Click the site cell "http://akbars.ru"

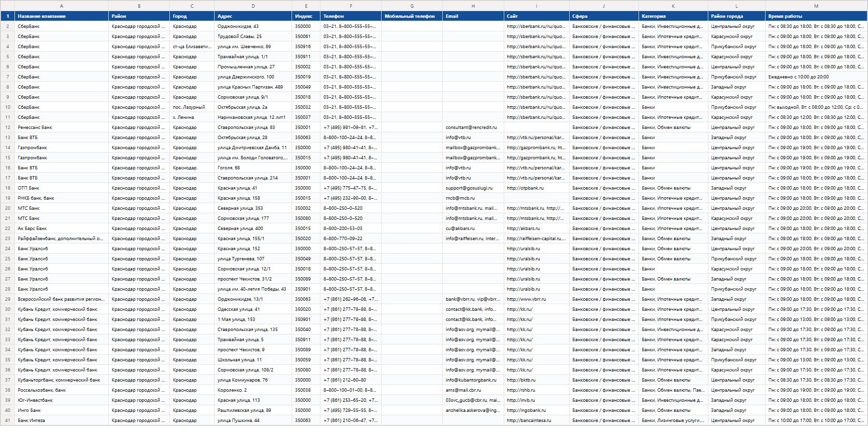click(x=536, y=229)
